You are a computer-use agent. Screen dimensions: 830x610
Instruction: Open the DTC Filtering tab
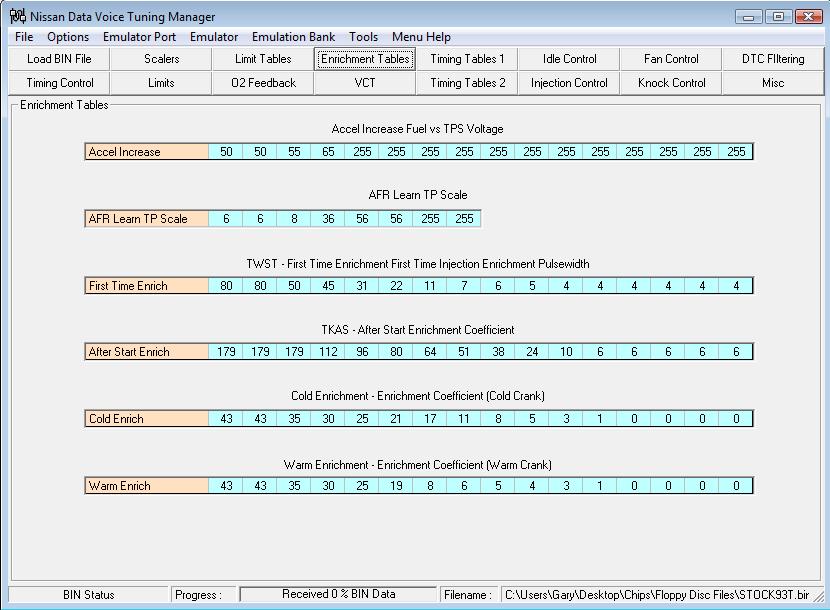[x=773, y=59]
